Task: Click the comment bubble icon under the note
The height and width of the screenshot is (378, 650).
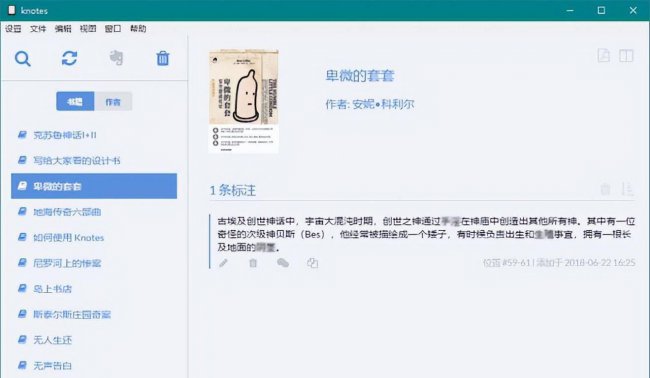Action: coord(283,263)
